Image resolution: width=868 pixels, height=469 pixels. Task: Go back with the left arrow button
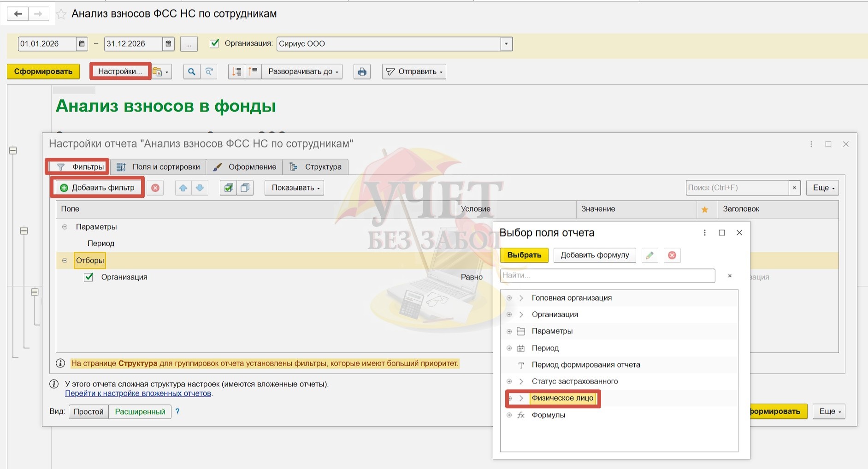(x=18, y=14)
